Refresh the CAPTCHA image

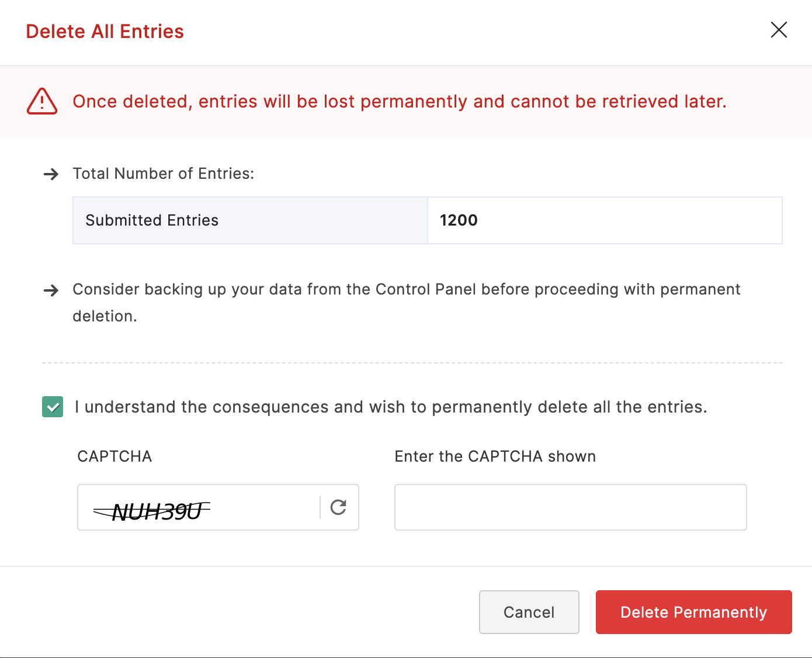tap(338, 507)
